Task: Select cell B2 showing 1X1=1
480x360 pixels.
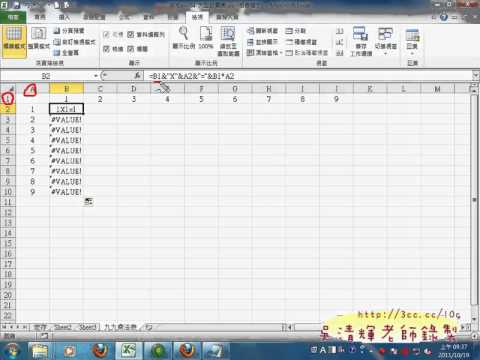Action: click(x=66, y=109)
